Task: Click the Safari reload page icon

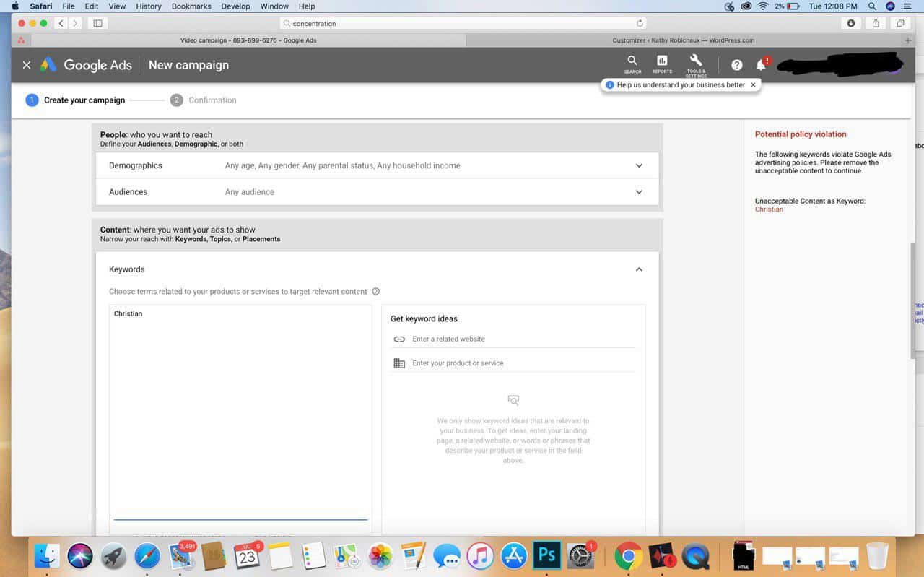Action: tap(640, 23)
